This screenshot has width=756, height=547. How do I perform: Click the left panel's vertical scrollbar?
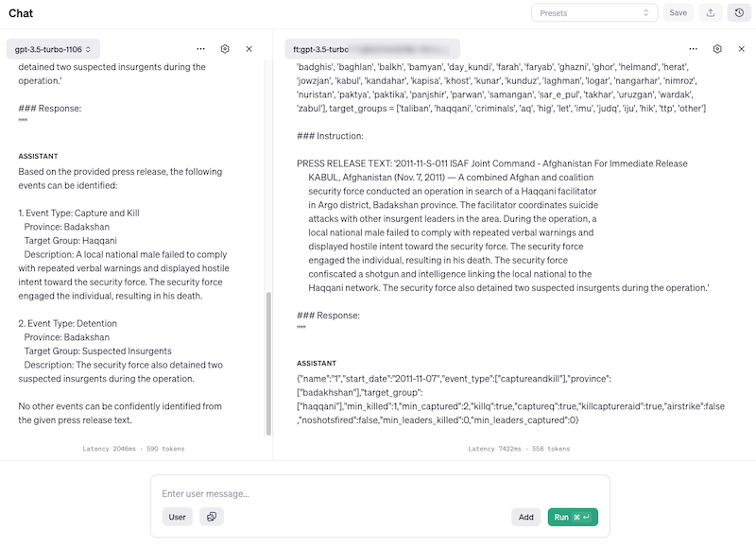[267, 359]
